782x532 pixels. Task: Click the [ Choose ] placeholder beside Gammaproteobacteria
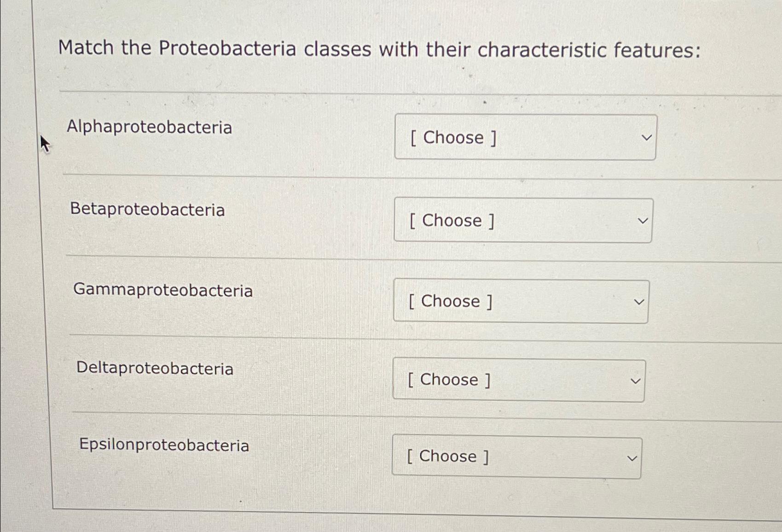450,302
